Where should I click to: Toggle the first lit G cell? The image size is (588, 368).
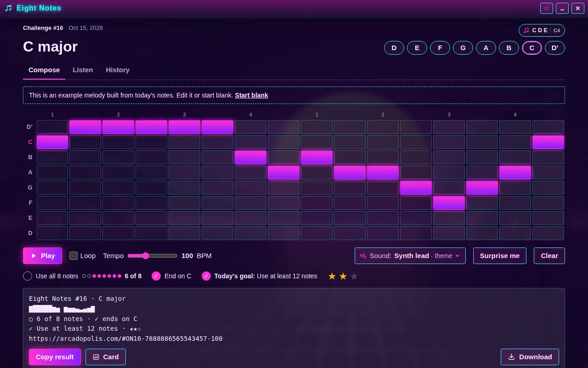(416, 188)
